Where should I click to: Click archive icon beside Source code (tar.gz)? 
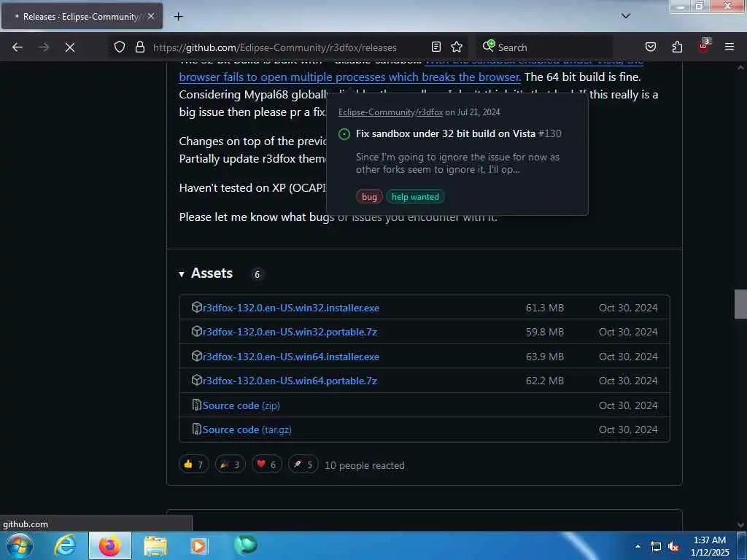196,429
